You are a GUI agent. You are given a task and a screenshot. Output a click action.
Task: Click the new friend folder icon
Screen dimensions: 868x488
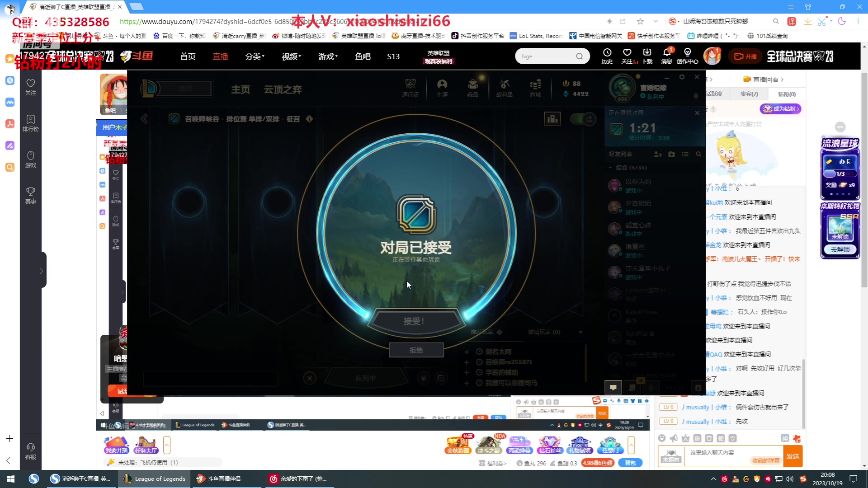[671, 154]
